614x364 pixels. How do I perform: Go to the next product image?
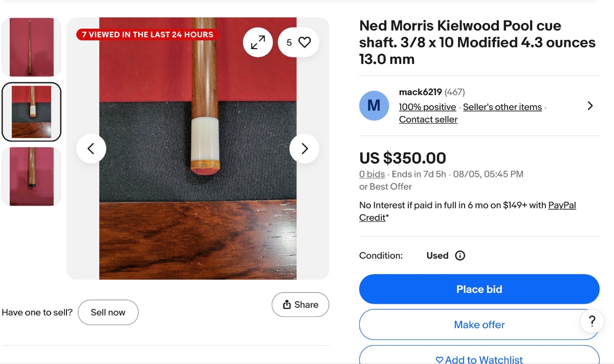(304, 149)
